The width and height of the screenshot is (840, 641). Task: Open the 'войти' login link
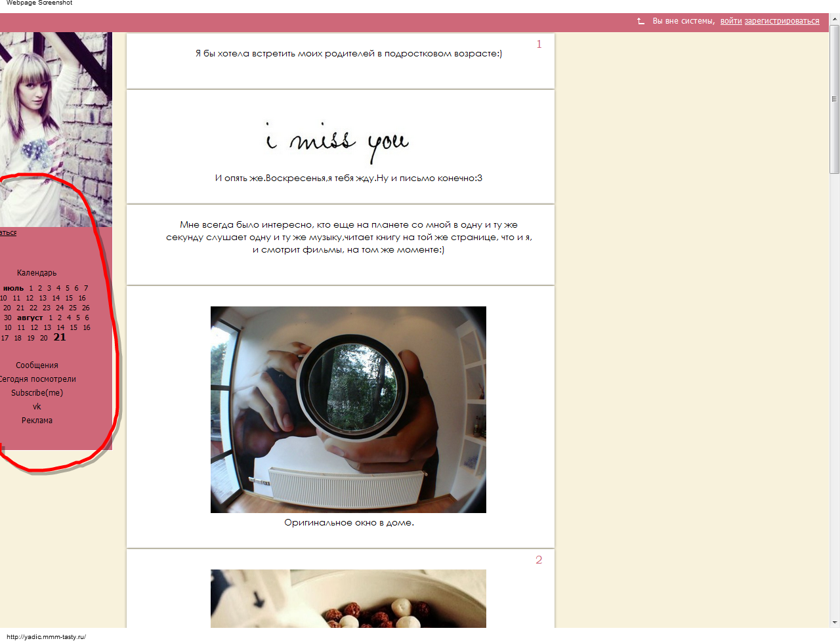click(731, 21)
